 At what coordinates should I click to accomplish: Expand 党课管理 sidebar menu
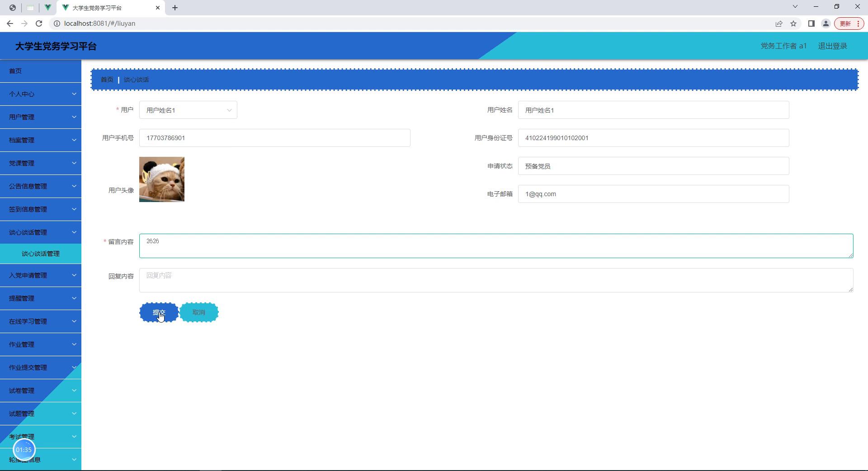coord(41,163)
